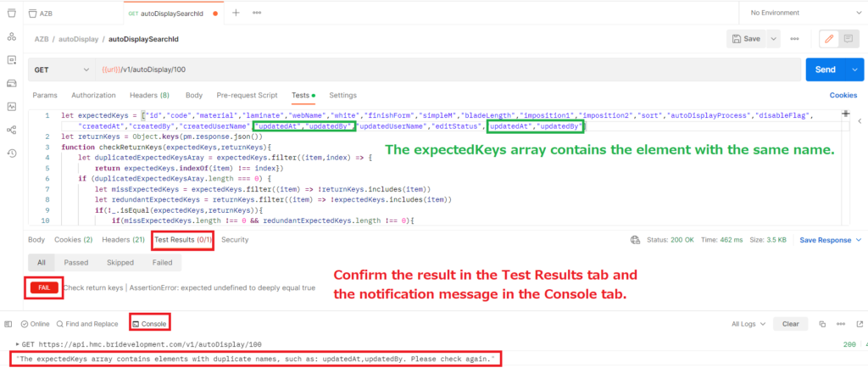This screenshot has height=379, width=868.
Task: Open the Monitors sidebar icon
Action: (x=12, y=107)
